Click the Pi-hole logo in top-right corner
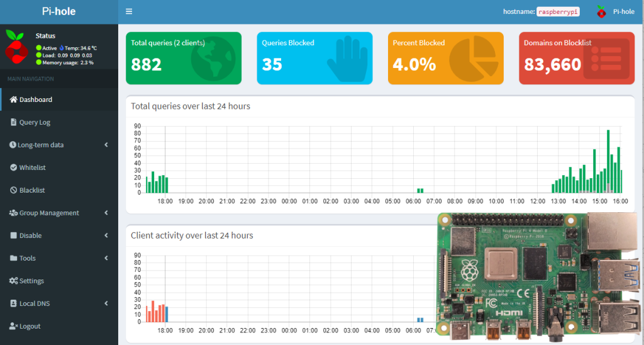The height and width of the screenshot is (345, 644). [x=601, y=12]
